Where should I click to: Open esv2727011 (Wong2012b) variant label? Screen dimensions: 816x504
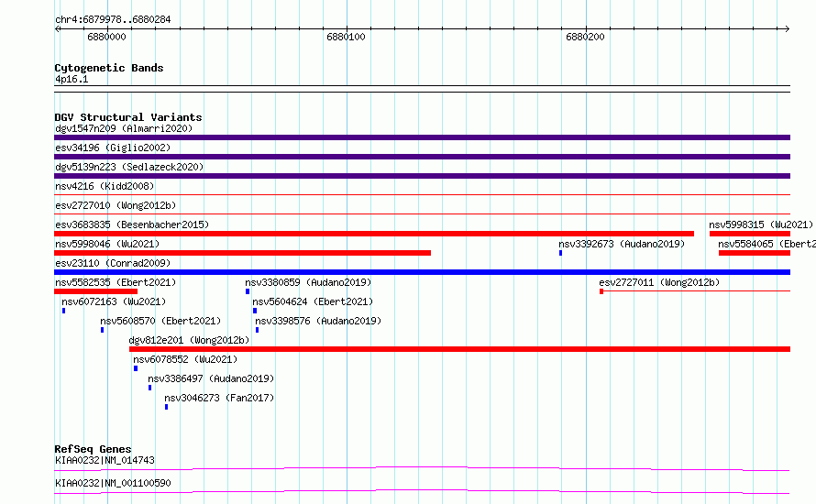click(x=659, y=282)
